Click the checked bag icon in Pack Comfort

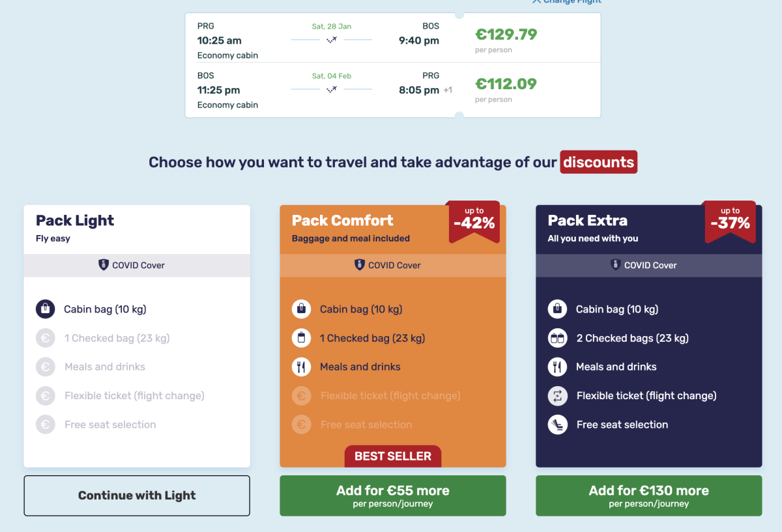point(301,338)
